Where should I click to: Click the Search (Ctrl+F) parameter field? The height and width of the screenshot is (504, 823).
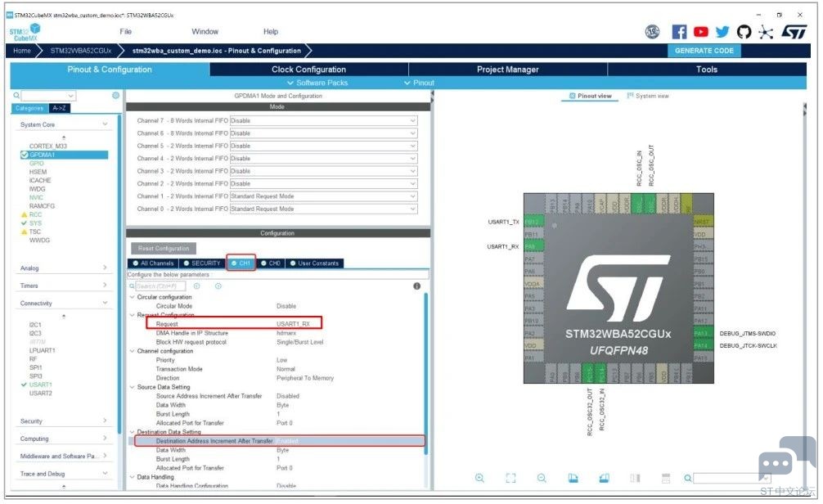tap(160, 286)
